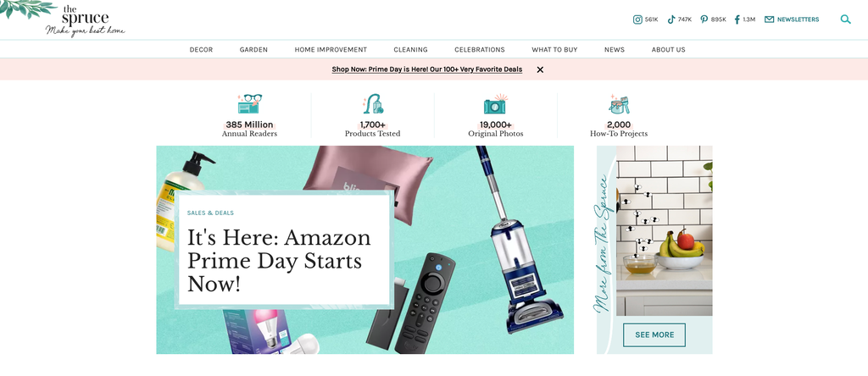Open the Facebook icon with 1.3M followers

tap(737, 19)
